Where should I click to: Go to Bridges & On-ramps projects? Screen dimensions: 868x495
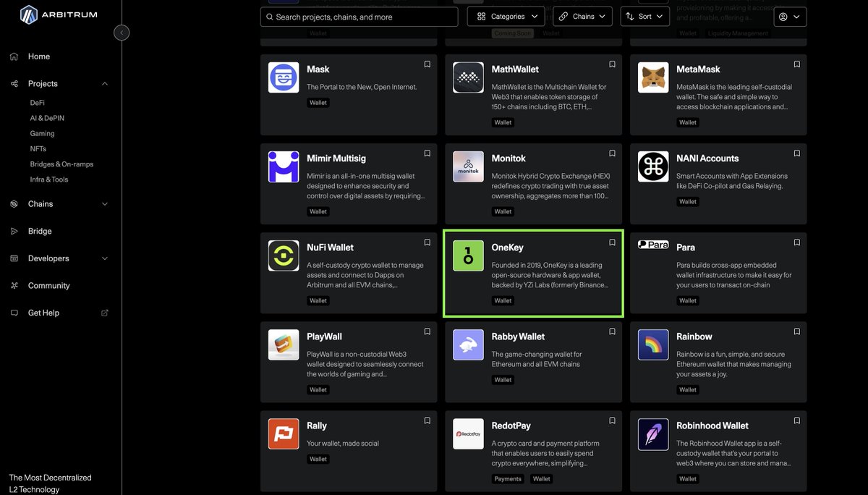point(61,164)
